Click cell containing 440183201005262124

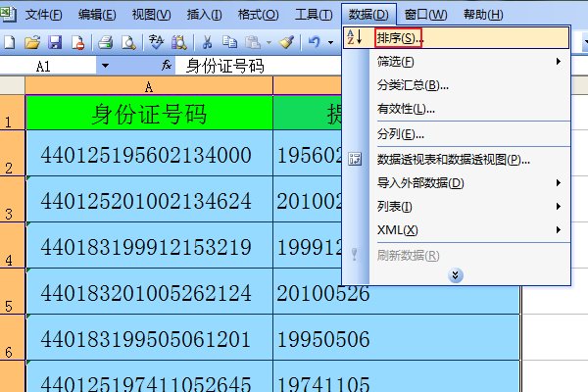coord(149,292)
